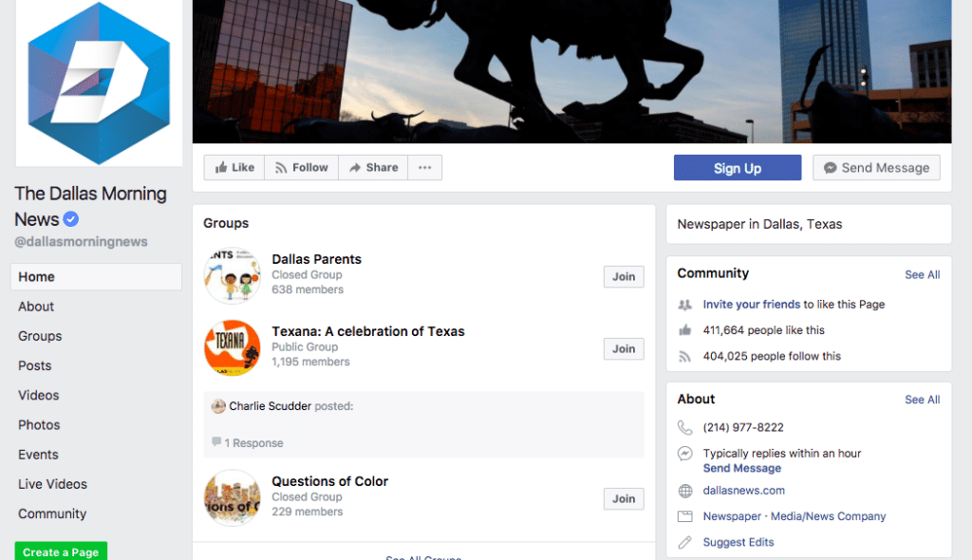Viewport: 972px width, 560px height.
Task: Open the three-dots more options menu
Action: click(x=424, y=167)
